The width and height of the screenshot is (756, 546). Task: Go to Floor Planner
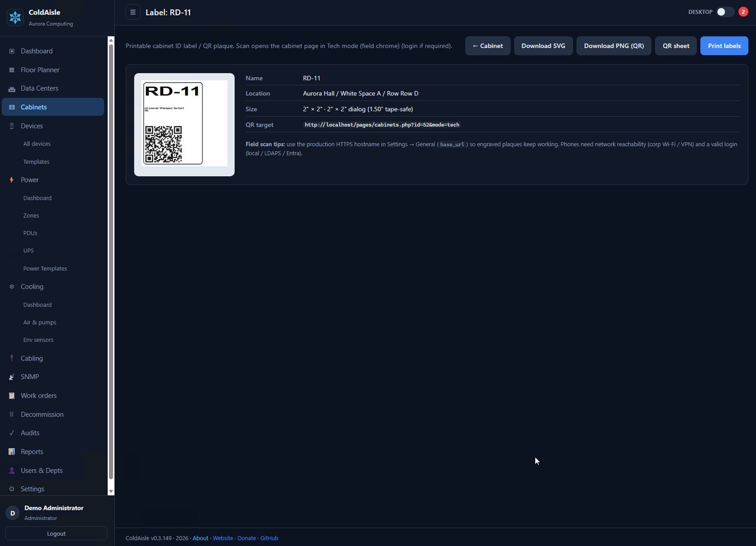pyautogui.click(x=53, y=70)
